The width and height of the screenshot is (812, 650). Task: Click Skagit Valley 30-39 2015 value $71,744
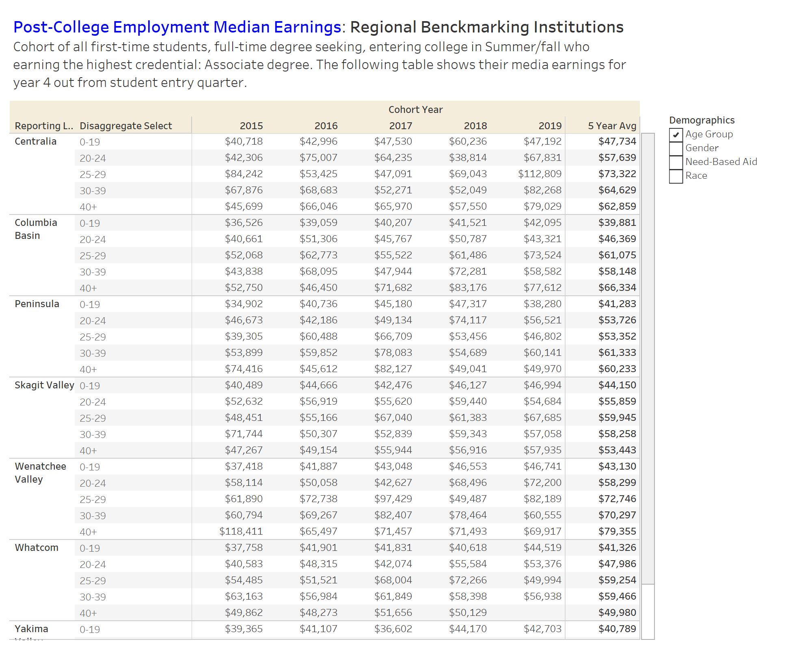click(244, 434)
